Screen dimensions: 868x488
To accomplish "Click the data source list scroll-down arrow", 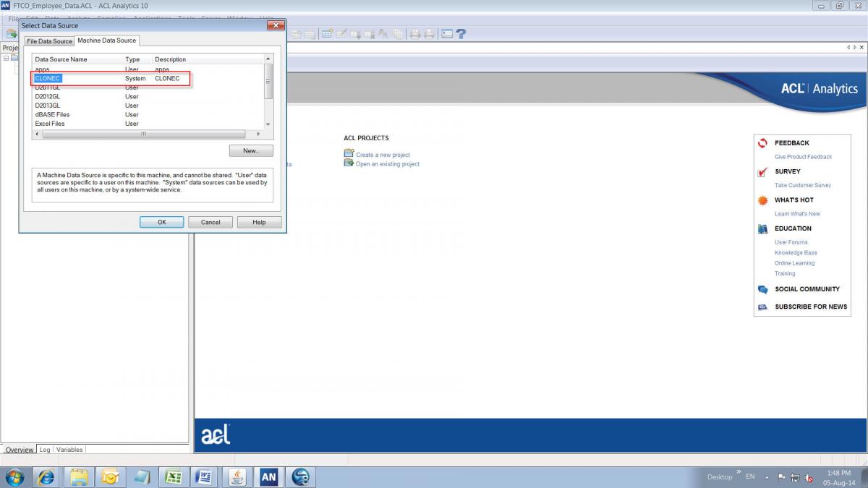I will coord(268,124).
